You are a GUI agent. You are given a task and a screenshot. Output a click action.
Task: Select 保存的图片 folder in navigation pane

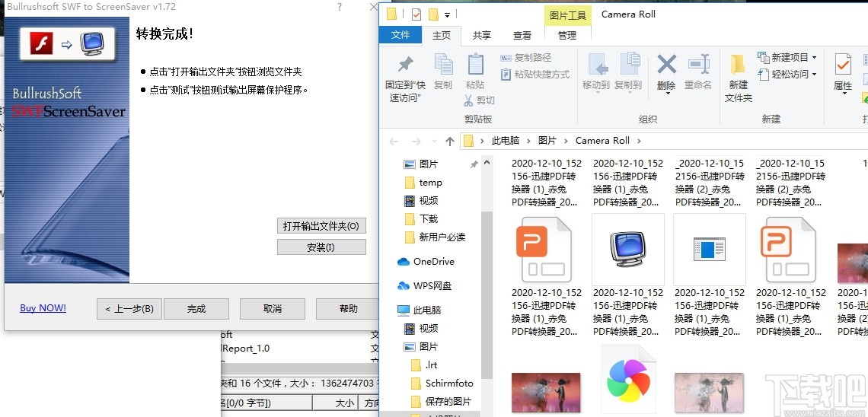pyautogui.click(x=448, y=402)
